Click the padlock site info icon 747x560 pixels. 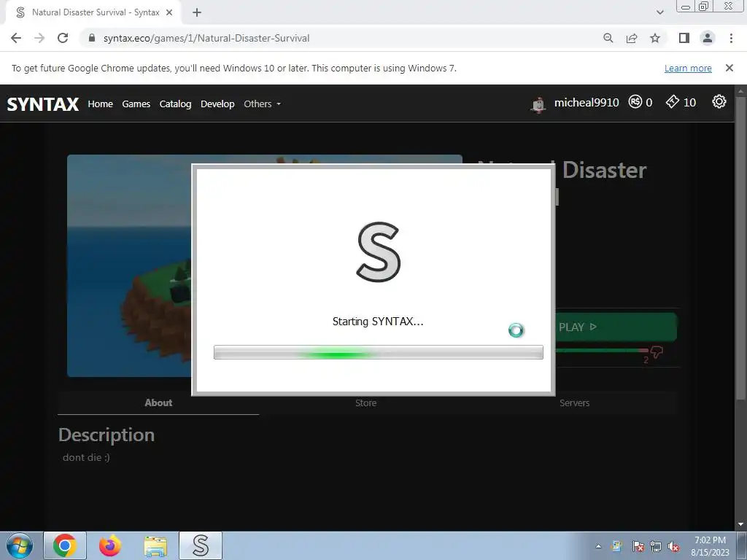coord(92,38)
